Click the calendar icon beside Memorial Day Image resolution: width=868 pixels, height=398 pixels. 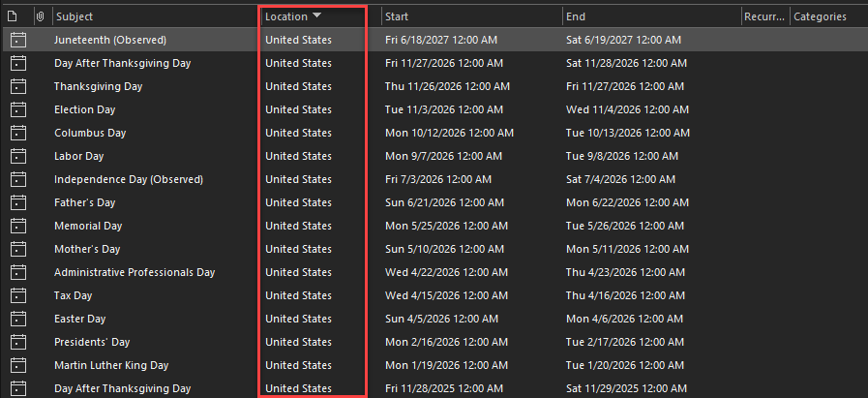[x=17, y=226]
